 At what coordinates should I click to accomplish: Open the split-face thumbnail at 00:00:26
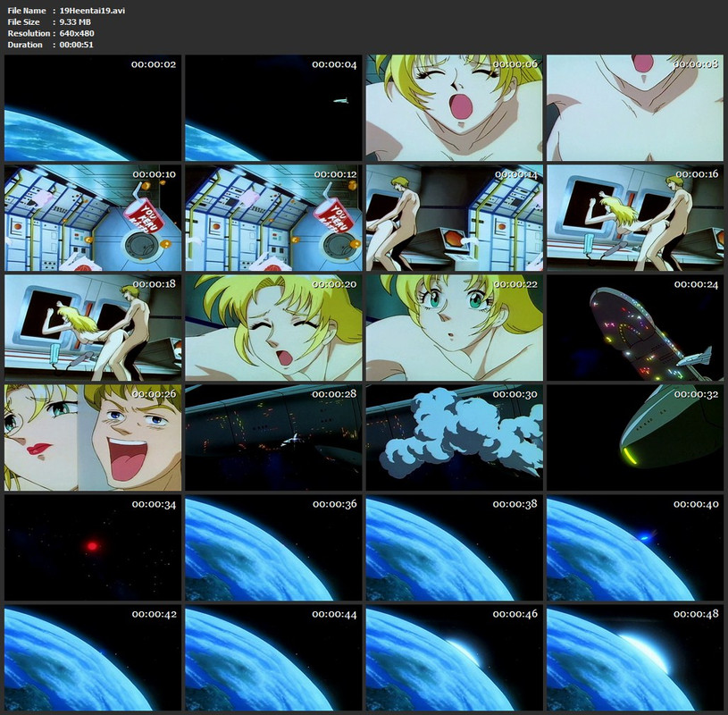pos(93,438)
